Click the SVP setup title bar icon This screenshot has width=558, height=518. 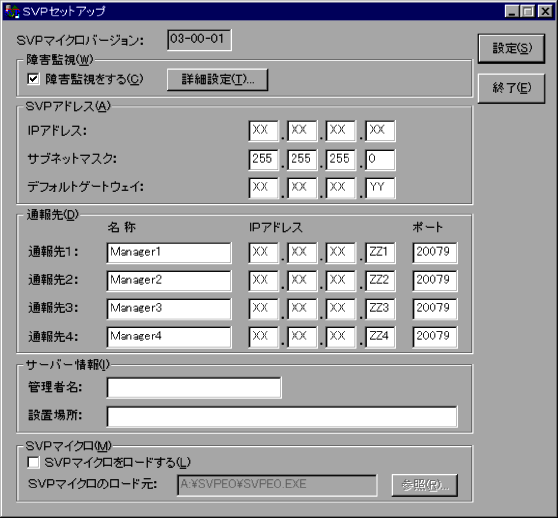tap(12, 11)
